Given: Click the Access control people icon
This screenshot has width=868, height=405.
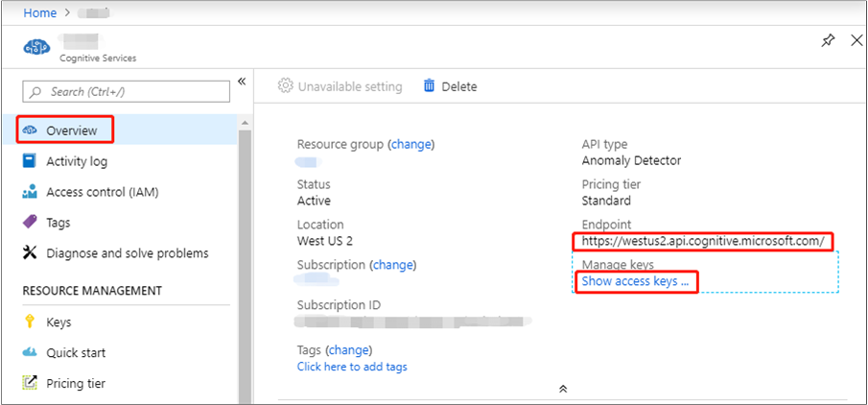Looking at the screenshot, I should 30,192.
